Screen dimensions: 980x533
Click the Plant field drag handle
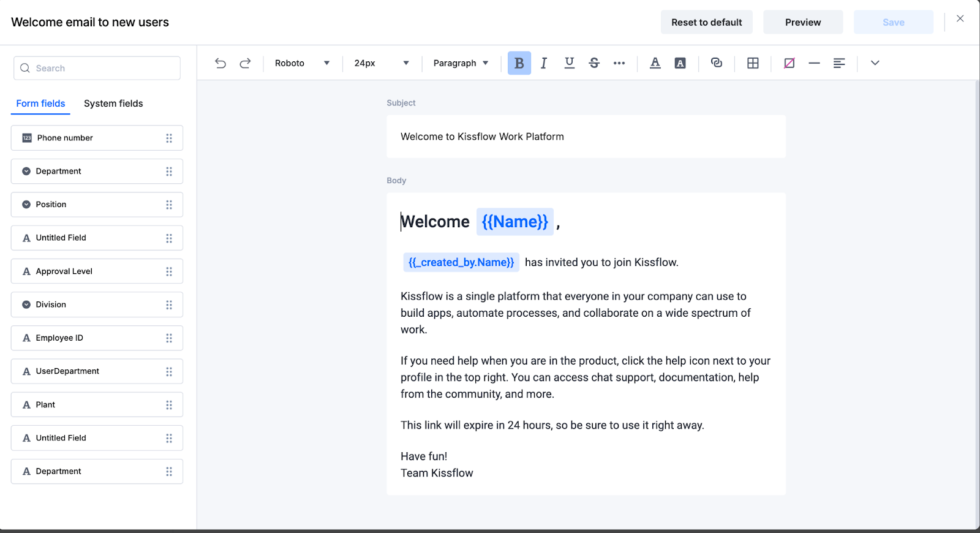pos(169,405)
